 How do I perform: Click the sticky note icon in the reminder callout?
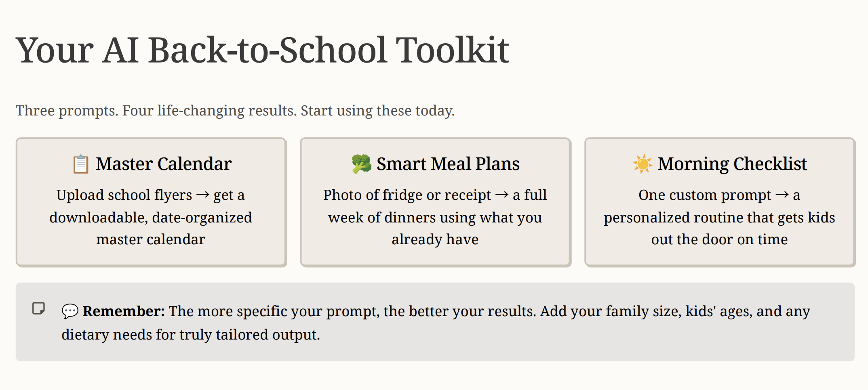(39, 308)
